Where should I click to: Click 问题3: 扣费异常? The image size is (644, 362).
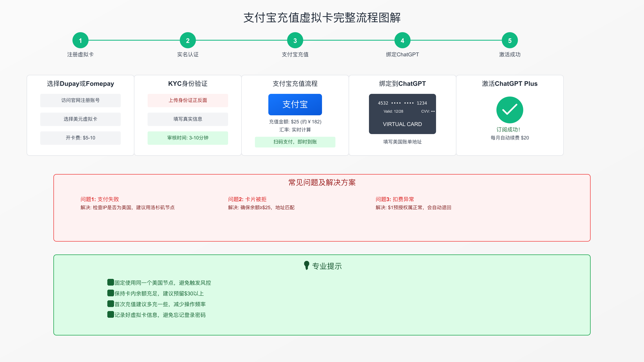click(x=395, y=199)
